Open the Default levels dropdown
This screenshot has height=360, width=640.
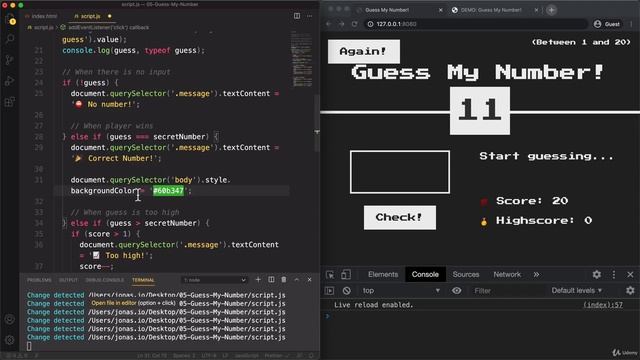click(x=577, y=291)
